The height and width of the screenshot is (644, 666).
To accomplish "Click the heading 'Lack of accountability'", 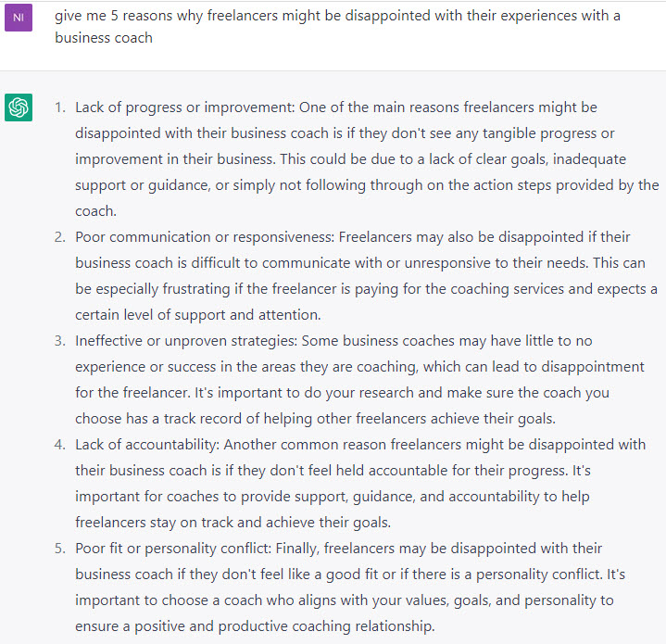I will pos(147,445).
